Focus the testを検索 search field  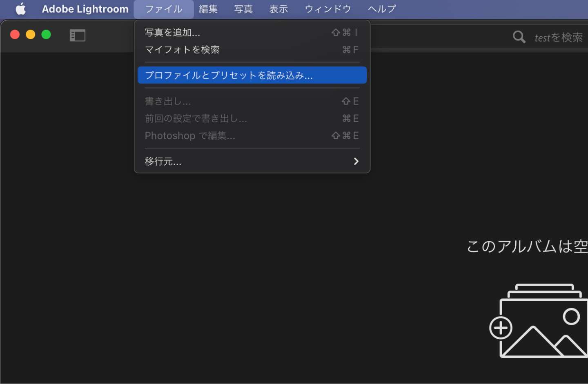click(559, 38)
